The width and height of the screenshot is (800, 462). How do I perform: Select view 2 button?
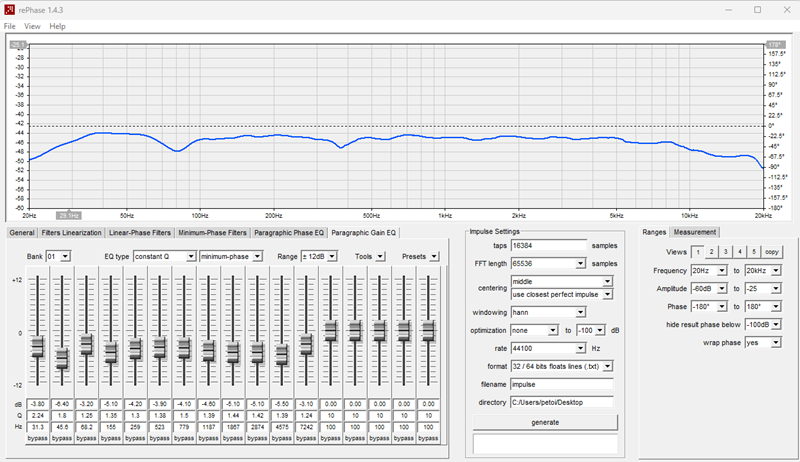click(711, 252)
